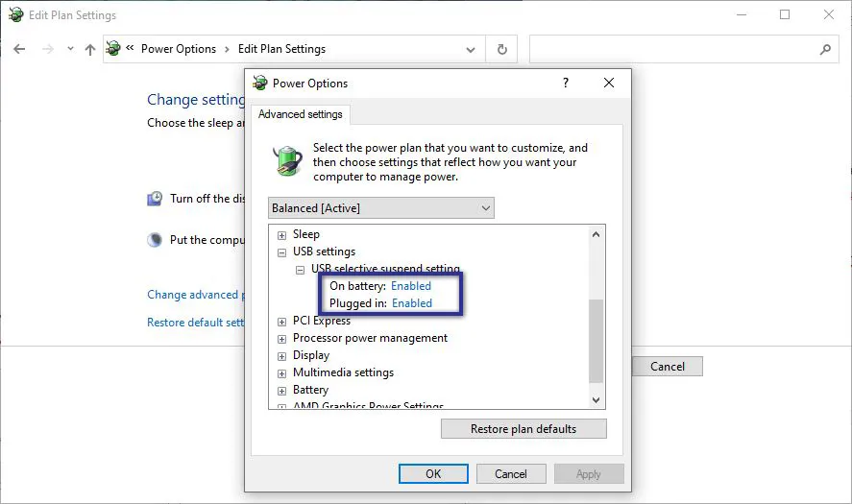Close the Power Options dialog
852x504 pixels.
point(609,83)
